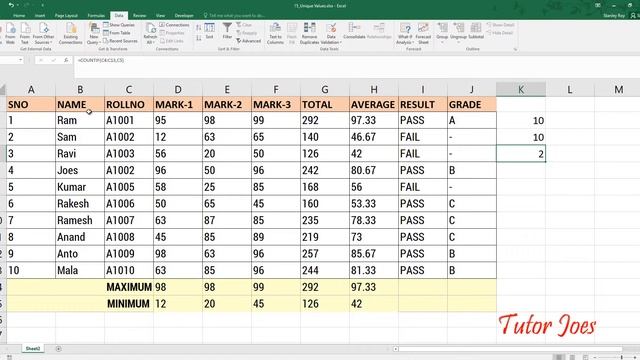Open Existing Connections
Image resolution: width=640 pixels, height=360 pixels.
pos(71,33)
